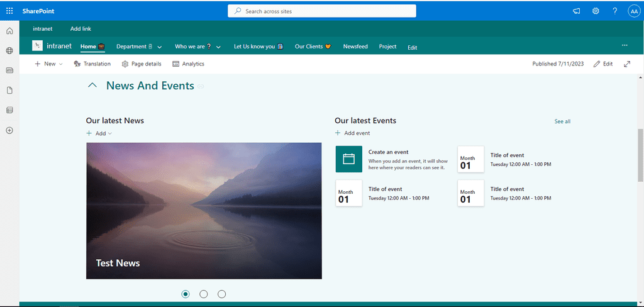Select the third carousel radio dot

(x=222, y=294)
